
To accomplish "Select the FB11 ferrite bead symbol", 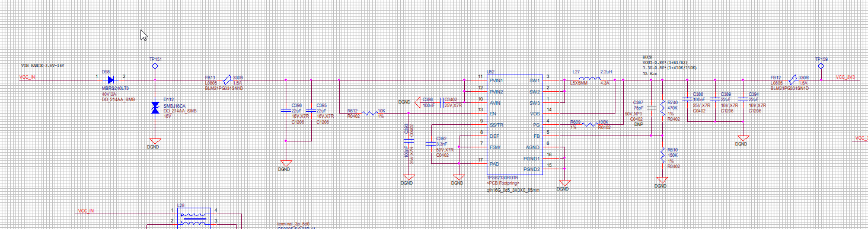I will click(228, 79).
